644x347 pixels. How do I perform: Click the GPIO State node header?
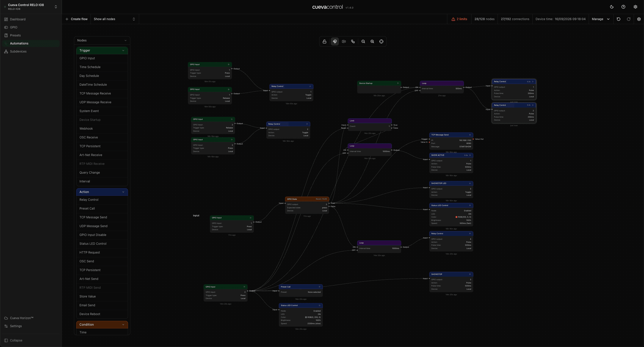307,199
